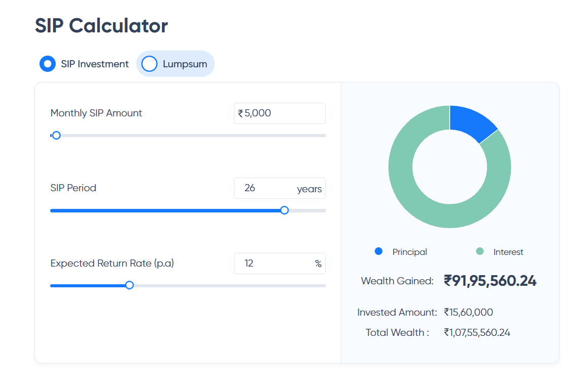This screenshot has height=391, width=588.
Task: Switch to the Lumpsum option
Action: click(x=149, y=64)
